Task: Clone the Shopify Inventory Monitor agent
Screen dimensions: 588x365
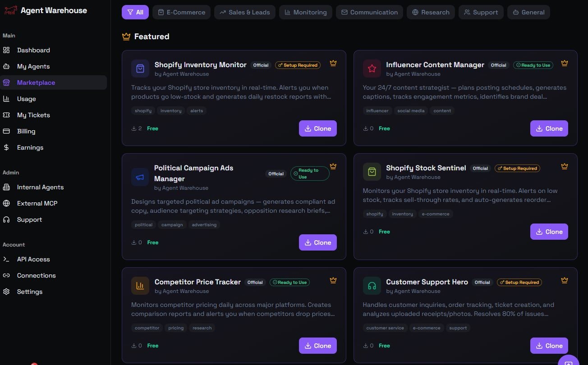Action: tap(318, 128)
